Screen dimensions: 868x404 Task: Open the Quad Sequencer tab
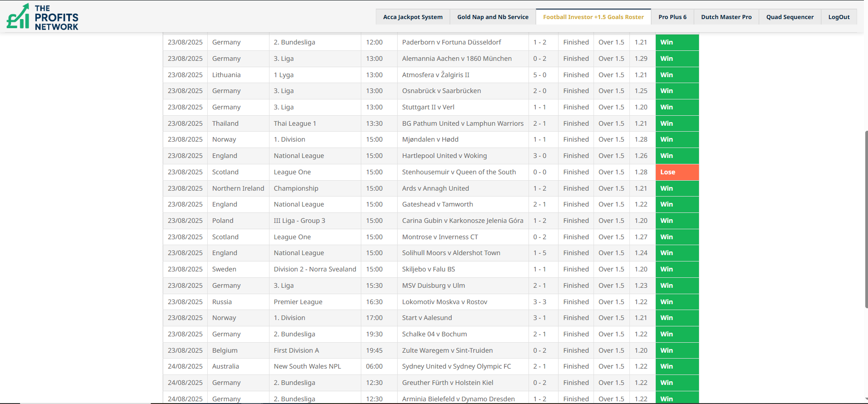pyautogui.click(x=789, y=17)
